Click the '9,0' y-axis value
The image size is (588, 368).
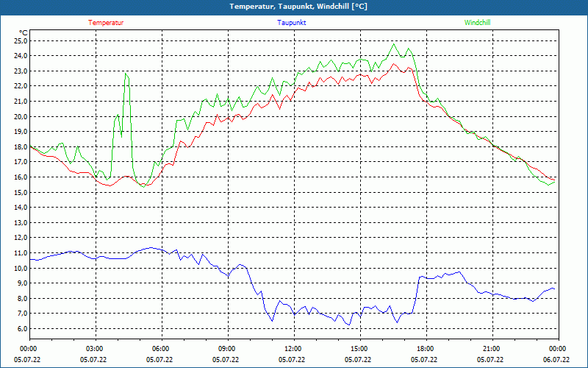23,283
